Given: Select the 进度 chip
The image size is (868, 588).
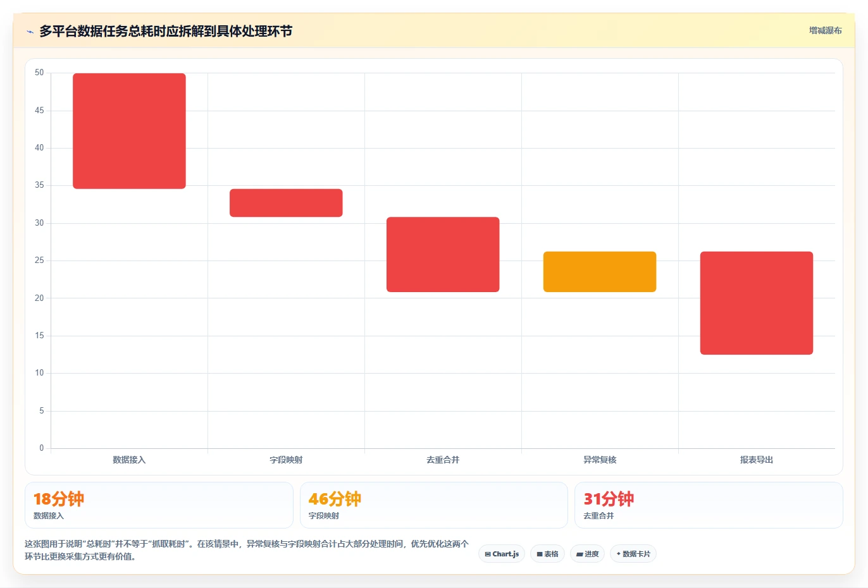Looking at the screenshot, I should 587,554.
